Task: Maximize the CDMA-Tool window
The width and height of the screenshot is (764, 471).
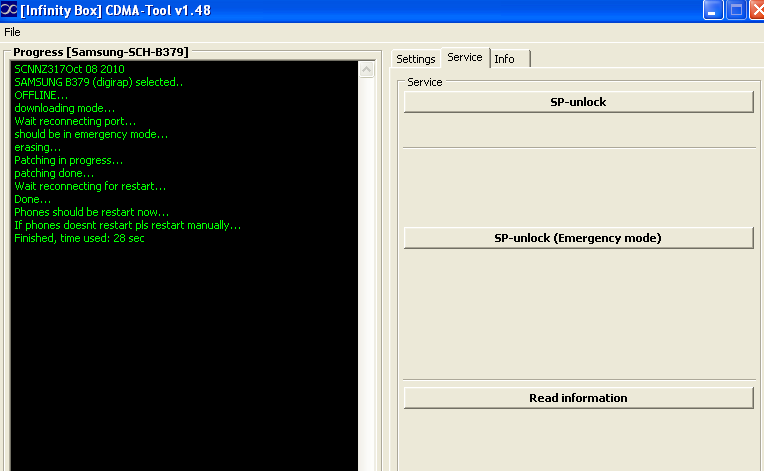Action: [x=736, y=10]
